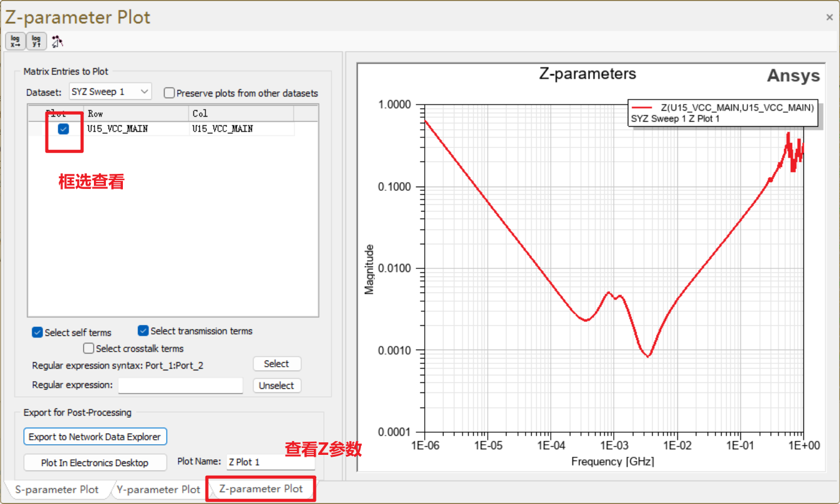The width and height of the screenshot is (840, 504).
Task: Select the Col cell U15_VCC_MAIN
Action: pyautogui.click(x=241, y=129)
